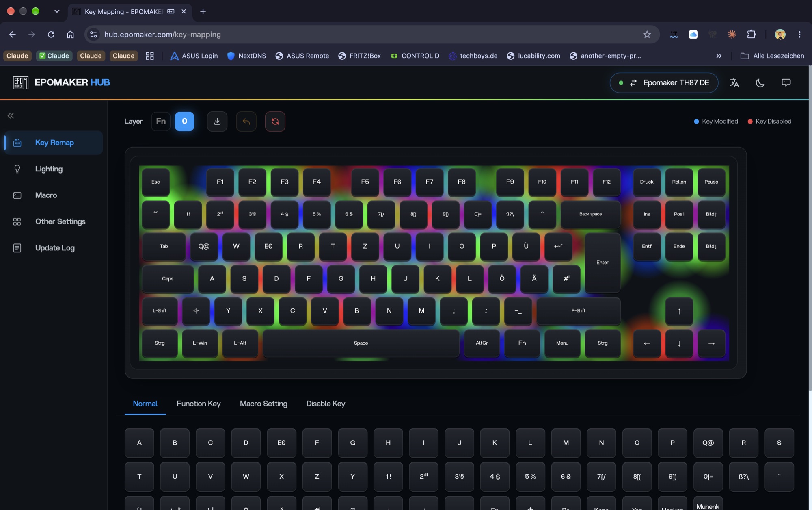Click the download/import configuration icon
Image resolution: width=812 pixels, height=510 pixels.
(x=217, y=122)
